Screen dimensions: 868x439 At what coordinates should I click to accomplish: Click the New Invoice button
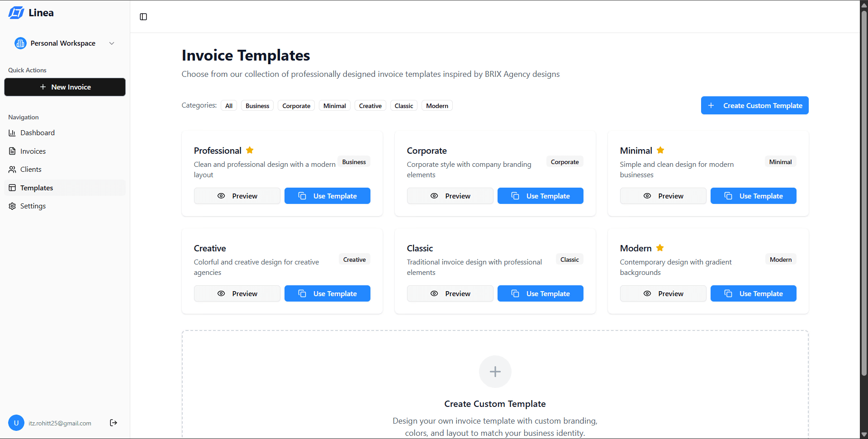65,87
